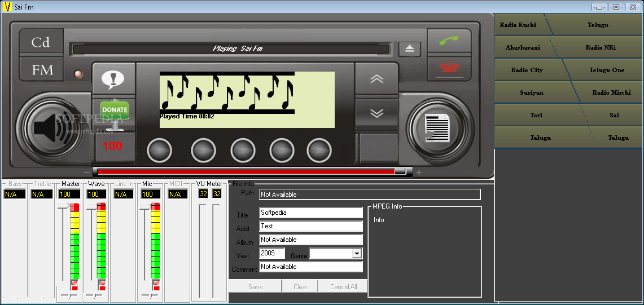Select Akashavani station

tap(523, 47)
